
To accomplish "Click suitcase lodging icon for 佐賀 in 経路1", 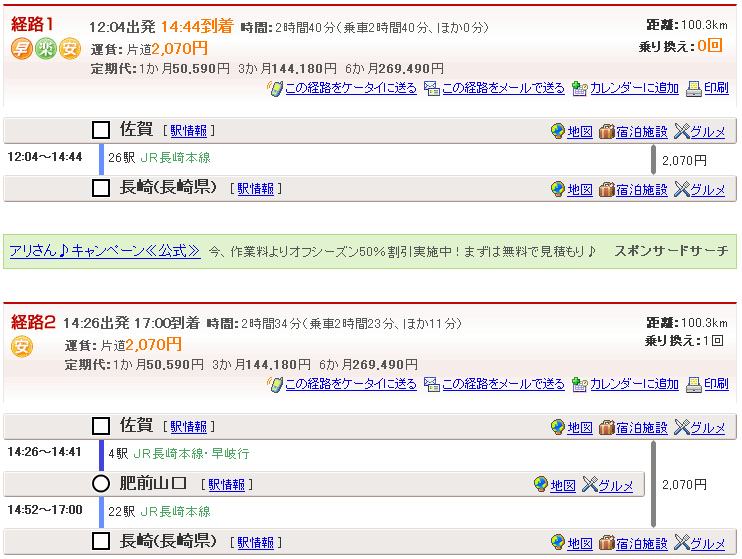I will click(x=607, y=131).
